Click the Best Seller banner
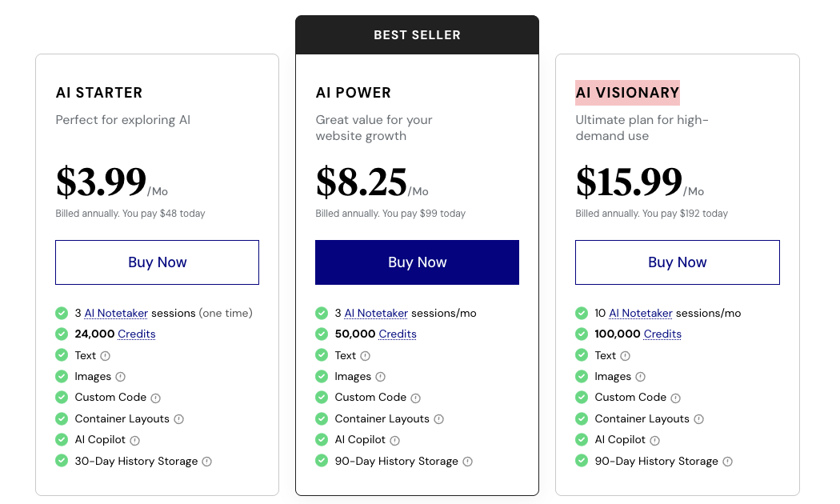 click(417, 35)
